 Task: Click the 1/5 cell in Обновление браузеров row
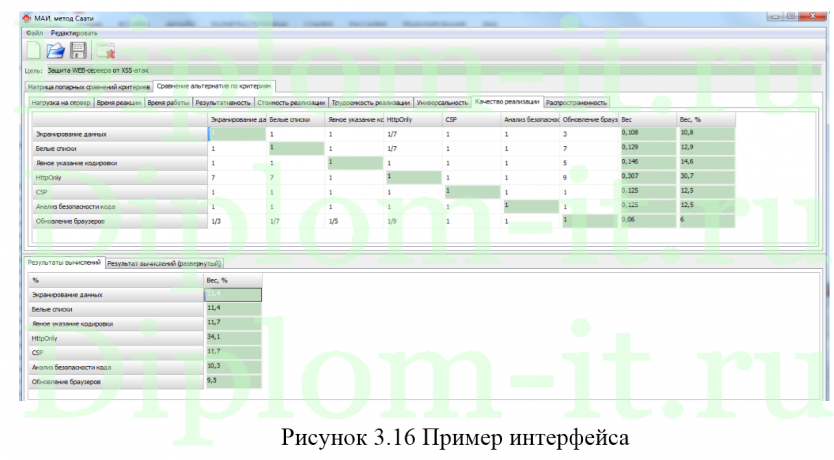click(x=354, y=221)
